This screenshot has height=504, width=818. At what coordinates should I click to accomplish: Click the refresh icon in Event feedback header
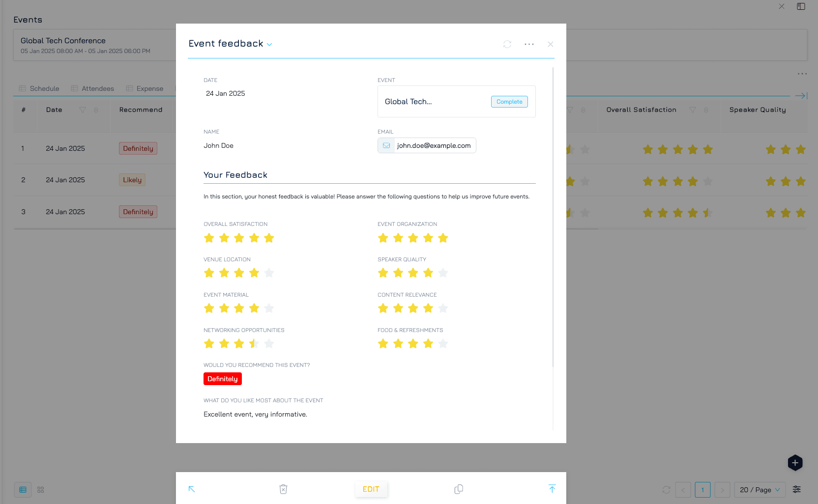(x=507, y=44)
